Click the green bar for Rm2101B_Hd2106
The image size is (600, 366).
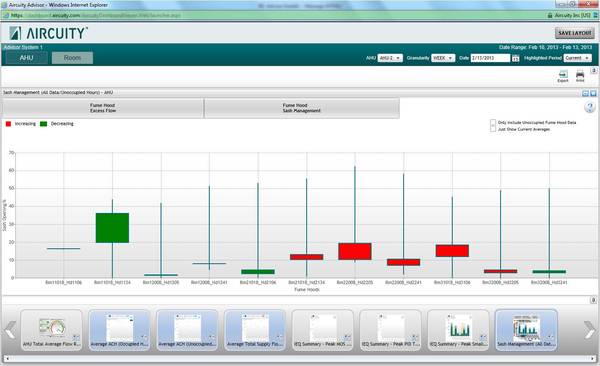pos(258,272)
